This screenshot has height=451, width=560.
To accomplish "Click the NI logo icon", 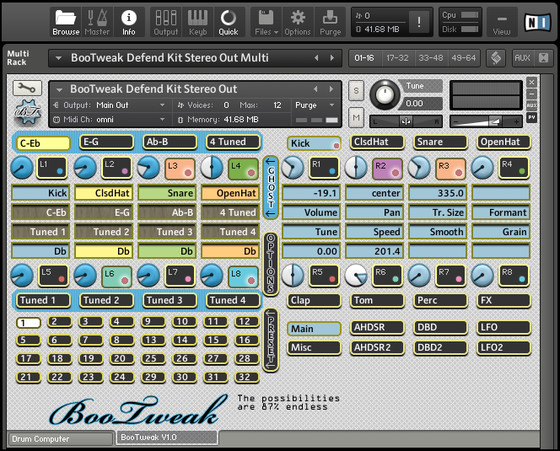I will click(x=537, y=22).
